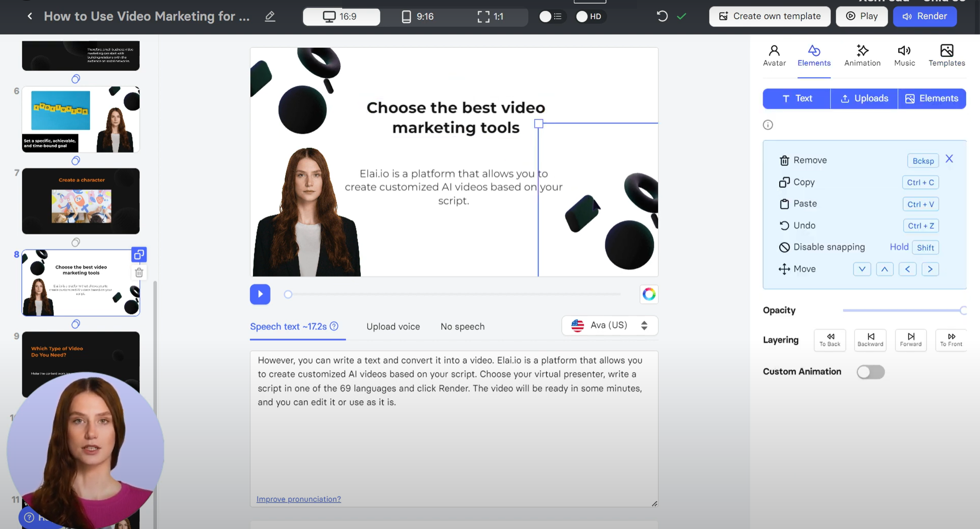980x529 pixels.
Task: Edit the video title with the pencil icon
Action: [270, 16]
